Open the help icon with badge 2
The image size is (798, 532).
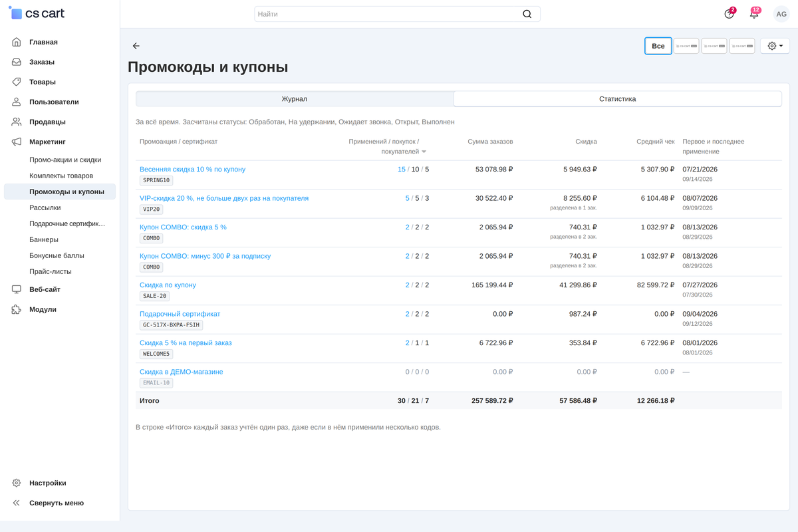coord(730,14)
